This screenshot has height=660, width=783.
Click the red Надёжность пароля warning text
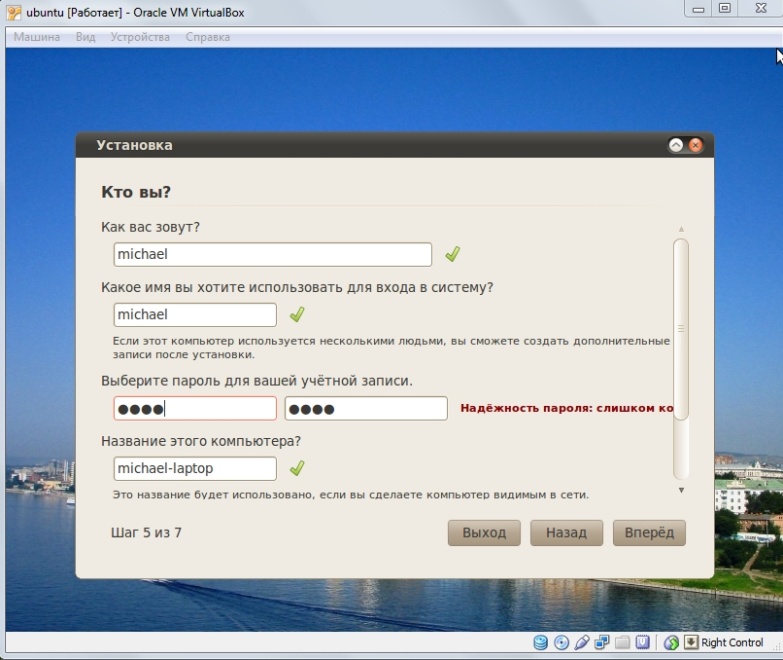click(x=567, y=408)
